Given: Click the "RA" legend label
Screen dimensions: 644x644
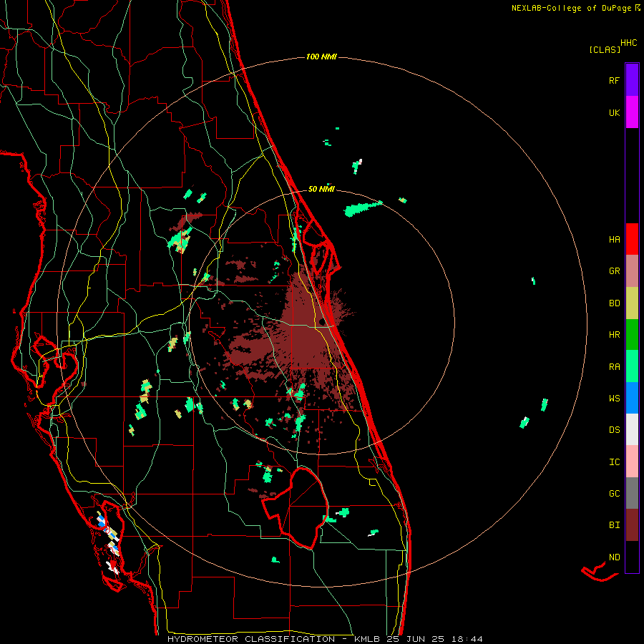Looking at the screenshot, I should pyautogui.click(x=614, y=366).
